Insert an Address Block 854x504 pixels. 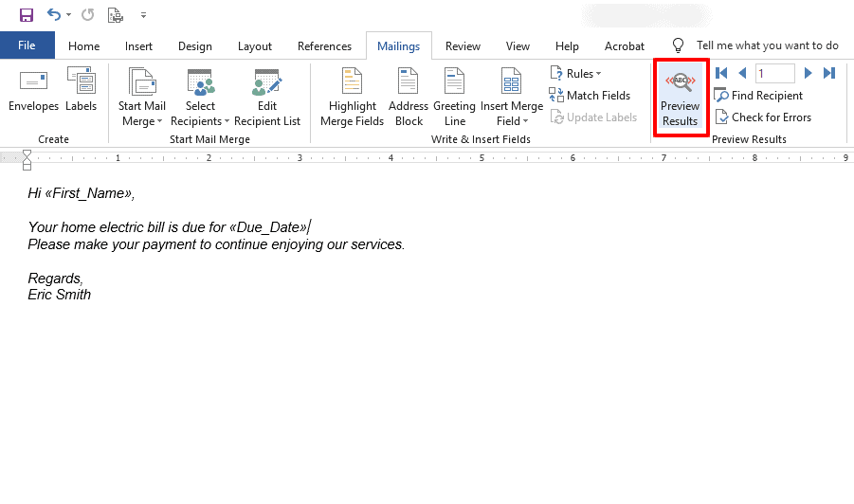[x=409, y=98]
